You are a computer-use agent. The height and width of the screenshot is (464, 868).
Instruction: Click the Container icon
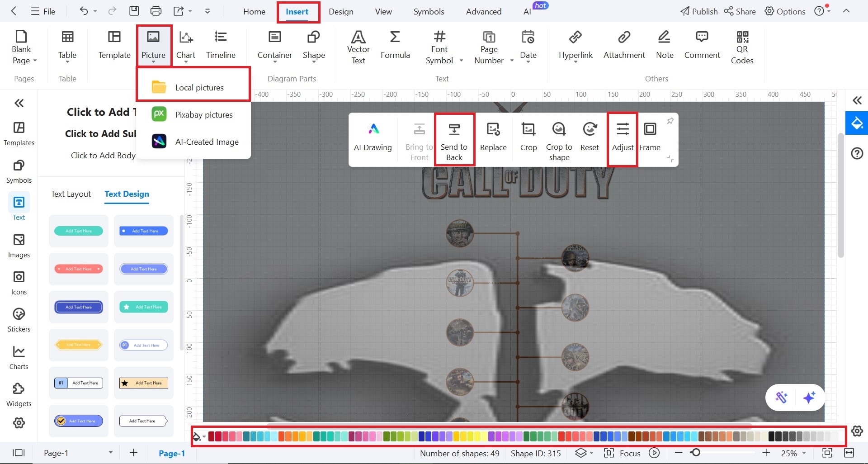274,37
